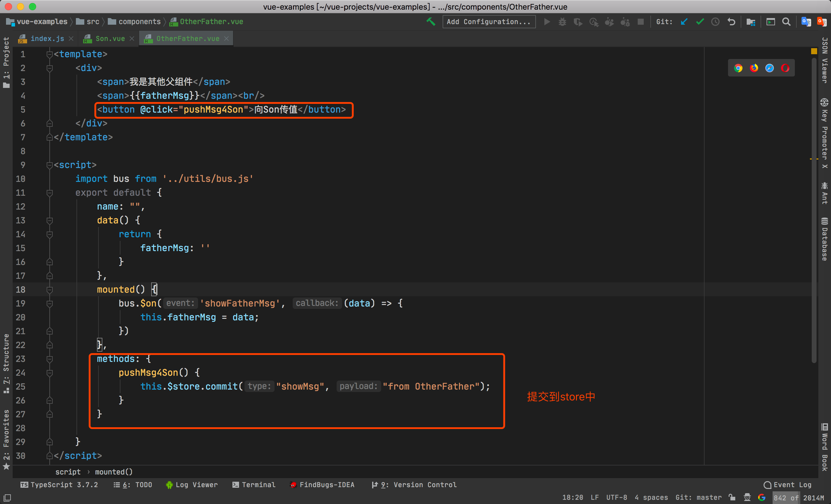The image size is (831, 504).
Task: Open the TypeScript 3.7.2 status widget
Action: click(59, 485)
